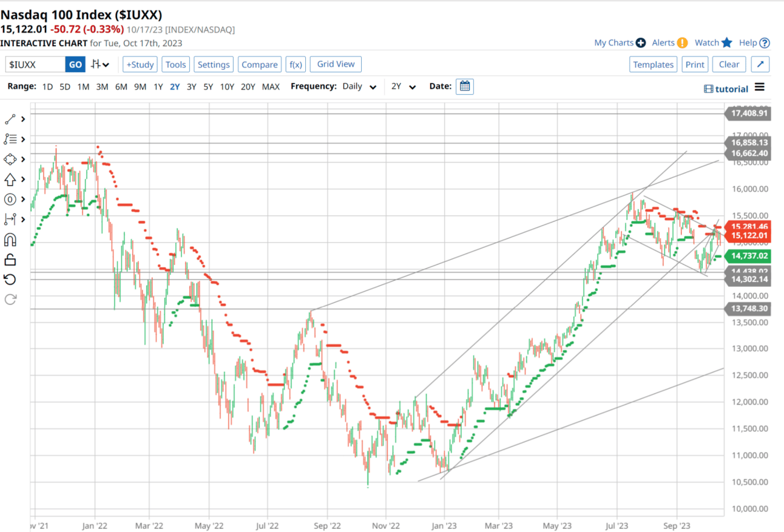Screen dimensions: 784x532
Task: Expand the arrow markers flyout chevron
Action: pos(23,179)
